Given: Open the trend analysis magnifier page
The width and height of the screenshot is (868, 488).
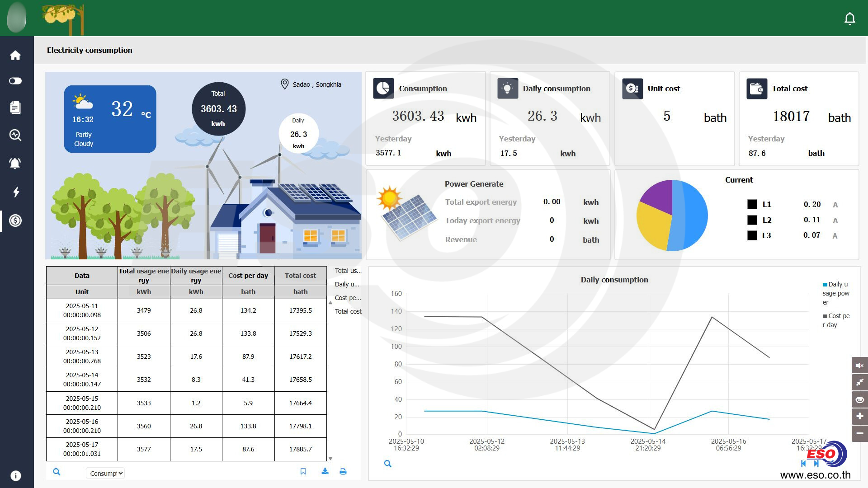Looking at the screenshot, I should tap(15, 135).
